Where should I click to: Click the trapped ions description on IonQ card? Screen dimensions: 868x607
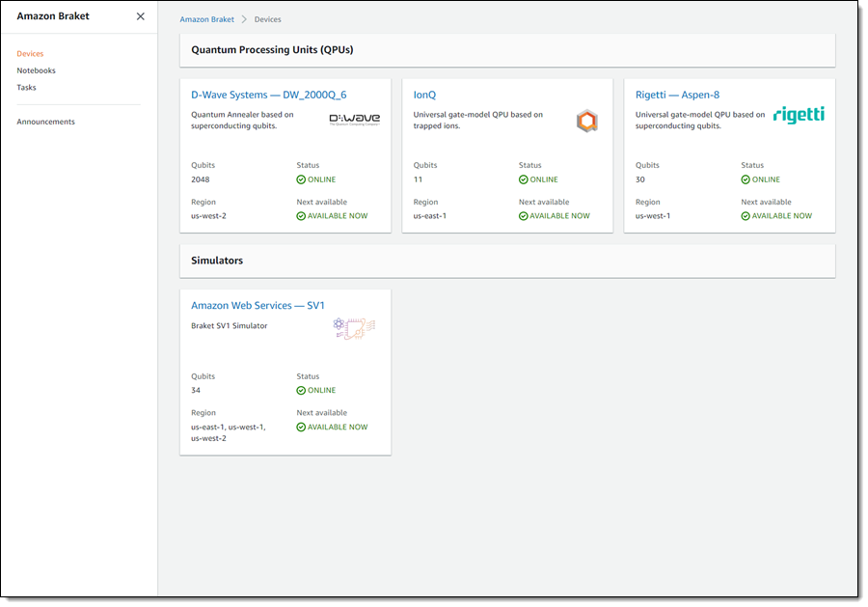click(477, 121)
